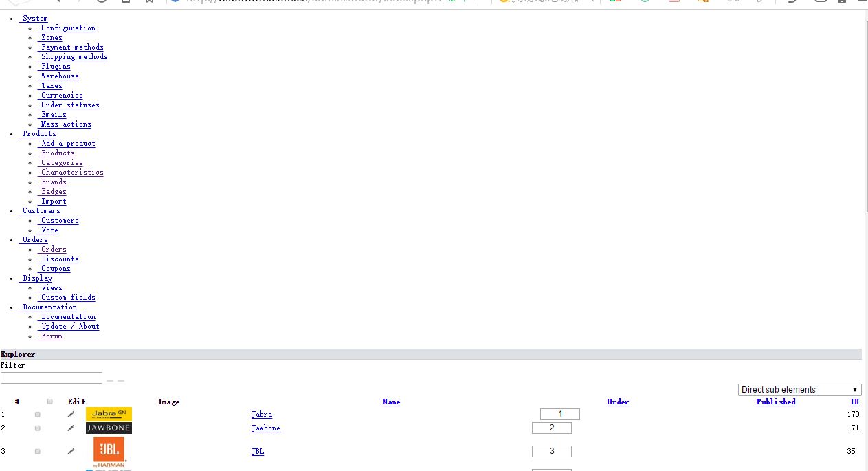Go to Categories page
Viewport: 868px width, 471px height.
coord(60,163)
